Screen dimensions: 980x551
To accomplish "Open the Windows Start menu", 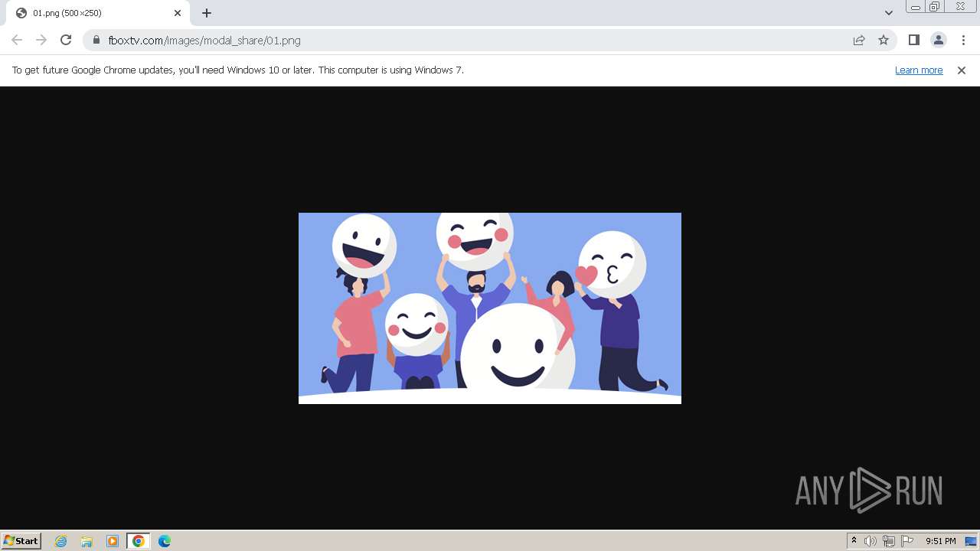I will point(21,540).
